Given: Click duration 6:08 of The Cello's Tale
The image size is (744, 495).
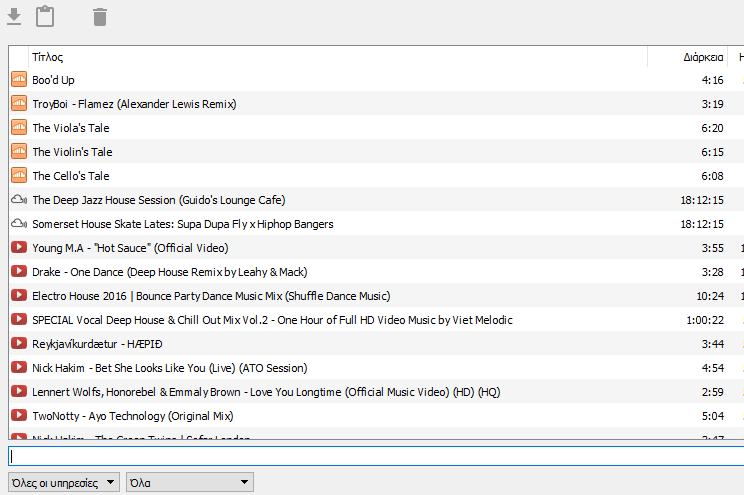Looking at the screenshot, I should (713, 176).
